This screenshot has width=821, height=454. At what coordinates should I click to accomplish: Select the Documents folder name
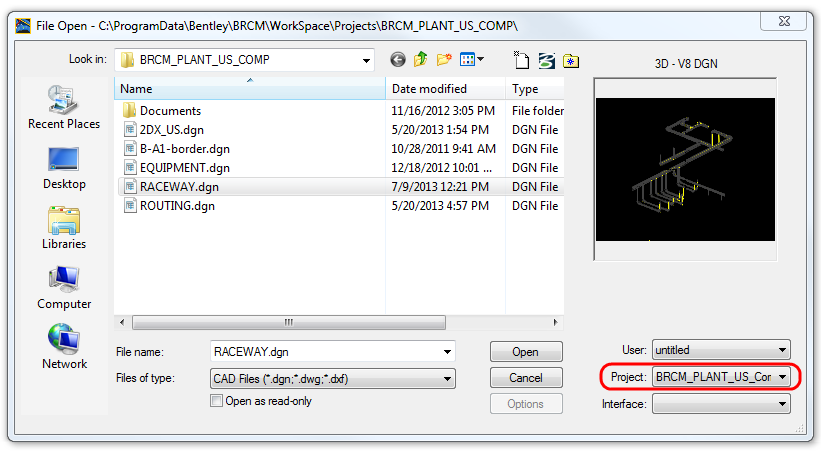(x=170, y=110)
